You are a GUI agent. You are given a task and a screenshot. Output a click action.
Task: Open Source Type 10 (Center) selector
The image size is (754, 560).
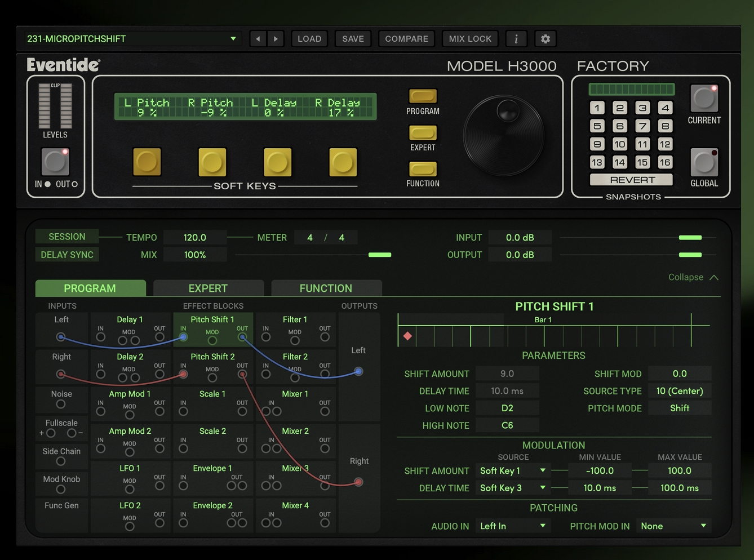coord(680,391)
